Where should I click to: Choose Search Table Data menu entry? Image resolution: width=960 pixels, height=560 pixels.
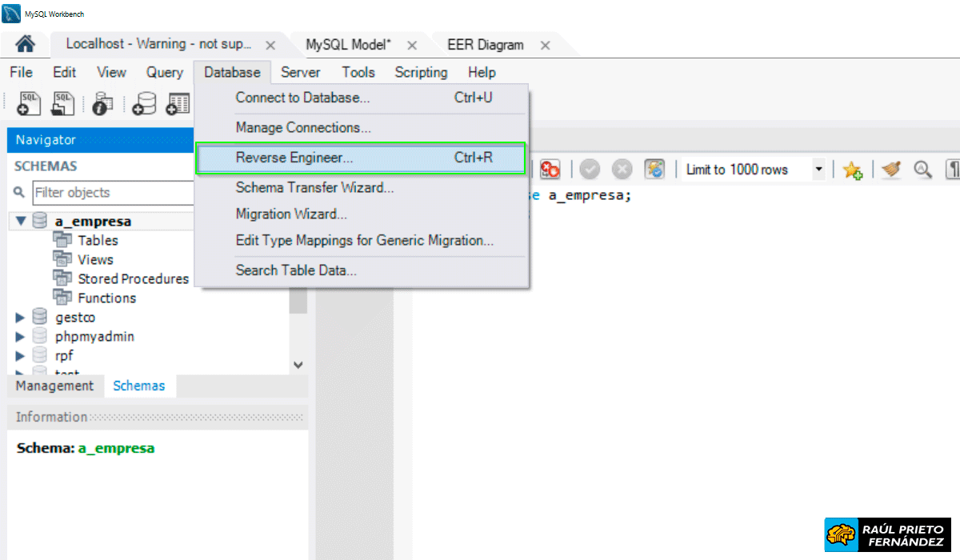coord(362,270)
